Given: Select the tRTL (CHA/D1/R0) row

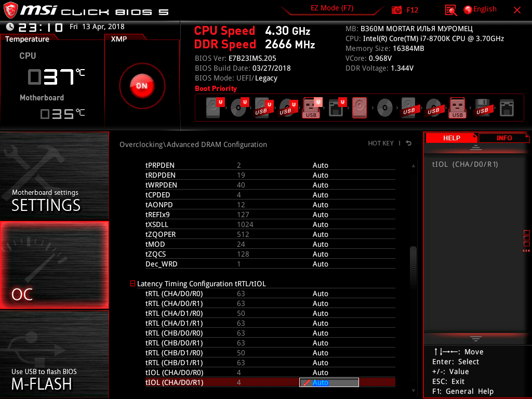Looking at the screenshot, I should tap(270, 313).
